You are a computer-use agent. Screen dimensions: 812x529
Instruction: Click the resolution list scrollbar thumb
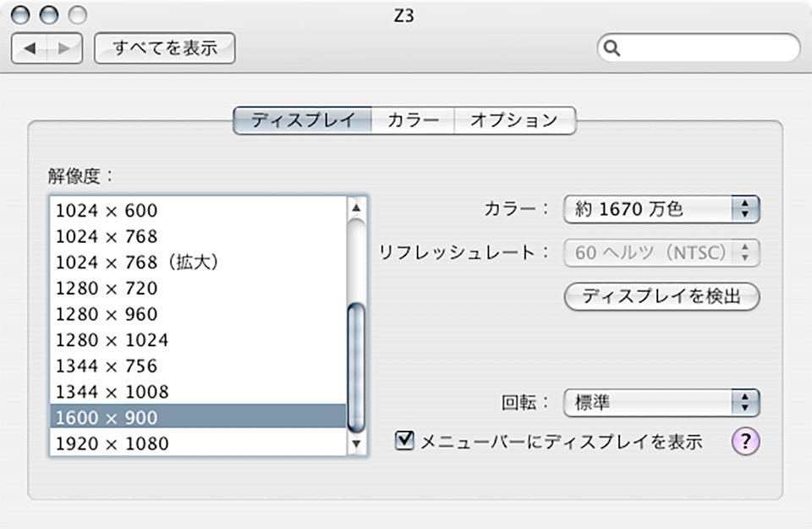click(x=356, y=368)
